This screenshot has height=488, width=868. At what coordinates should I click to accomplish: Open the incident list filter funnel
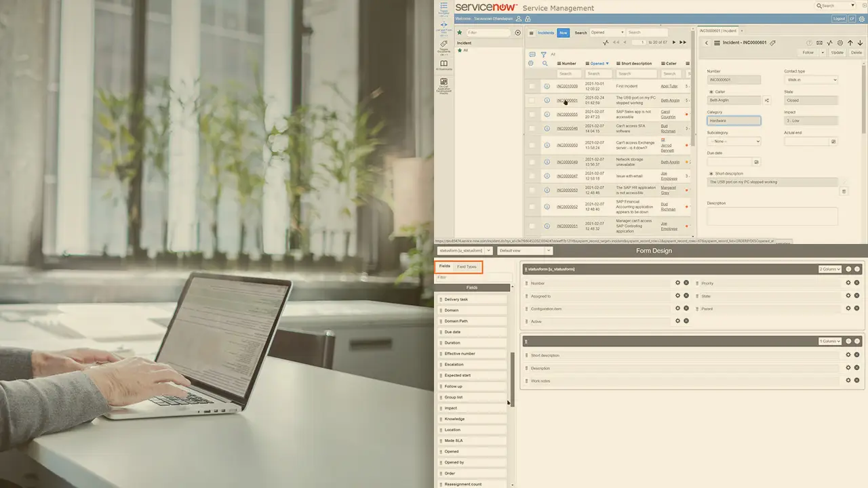tap(543, 54)
